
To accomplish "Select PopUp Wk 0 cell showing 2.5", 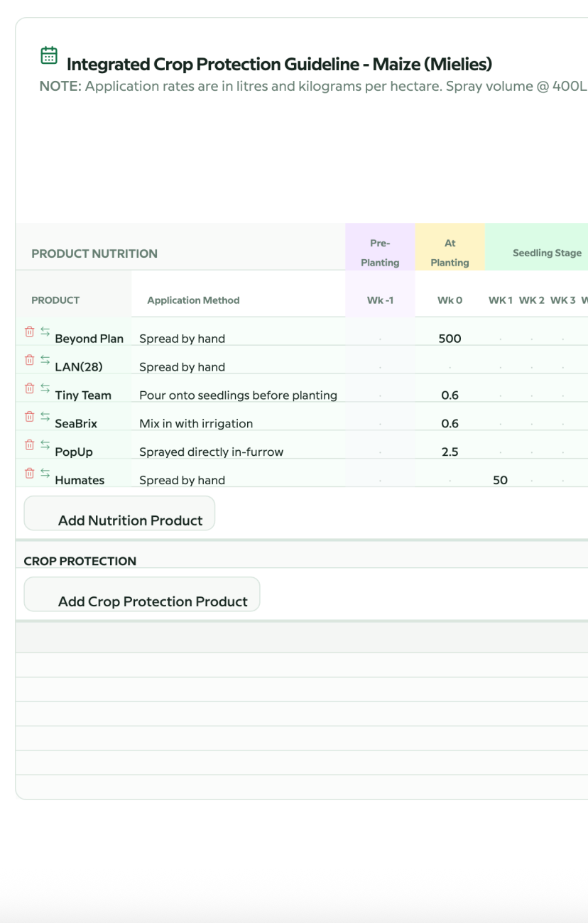I will coord(450,452).
